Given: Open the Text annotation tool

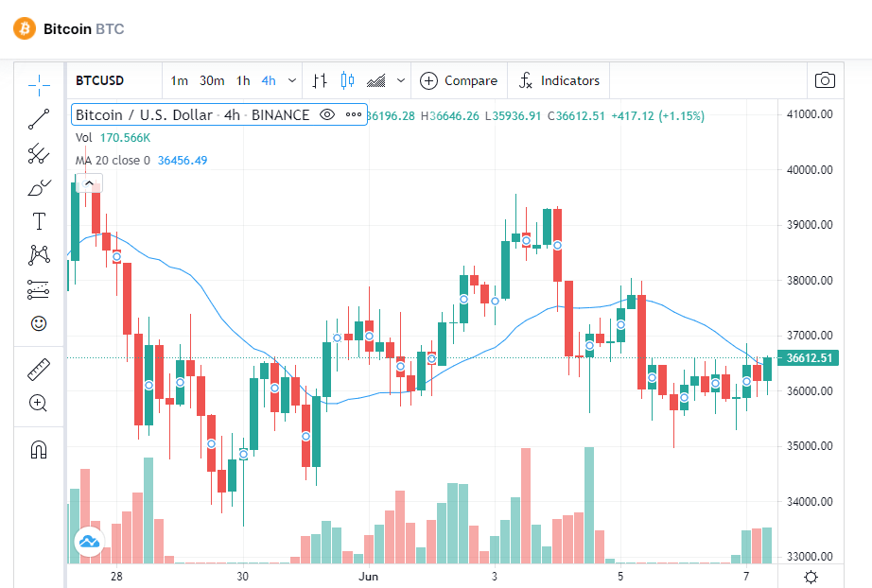Looking at the screenshot, I should (x=38, y=221).
